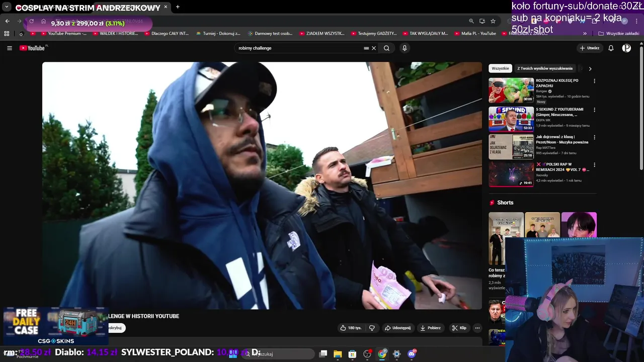Screen dimensions: 644x362
Task: Close the current browser tab
Action: tap(166, 7)
